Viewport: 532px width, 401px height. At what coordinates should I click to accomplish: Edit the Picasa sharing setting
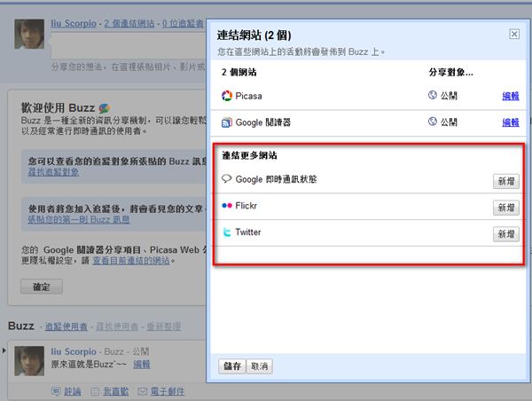point(511,96)
